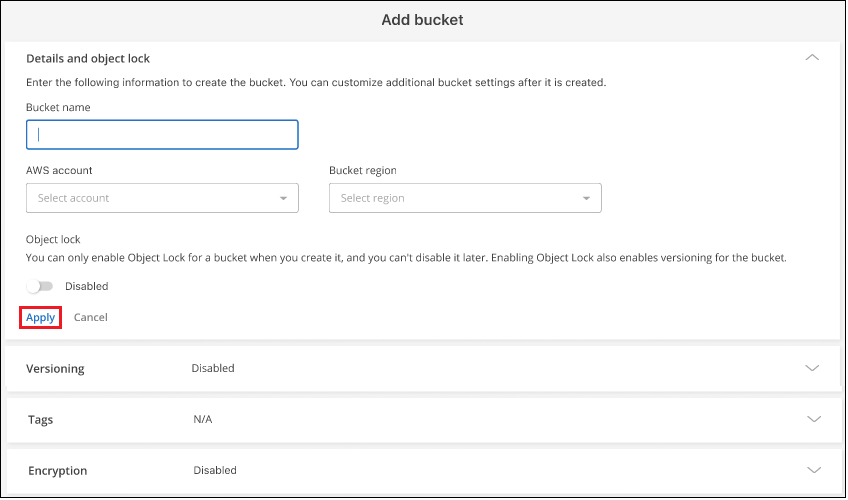Click the Tags row label
The image size is (848, 500).
pyautogui.click(x=40, y=420)
